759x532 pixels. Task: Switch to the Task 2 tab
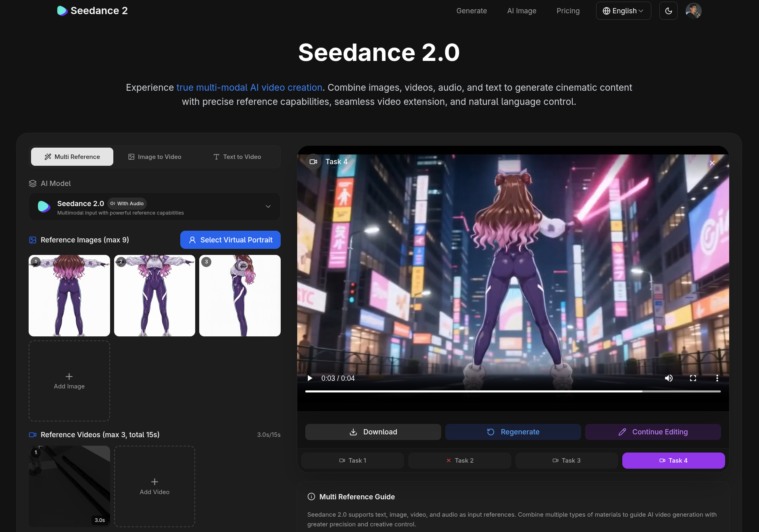tap(459, 460)
